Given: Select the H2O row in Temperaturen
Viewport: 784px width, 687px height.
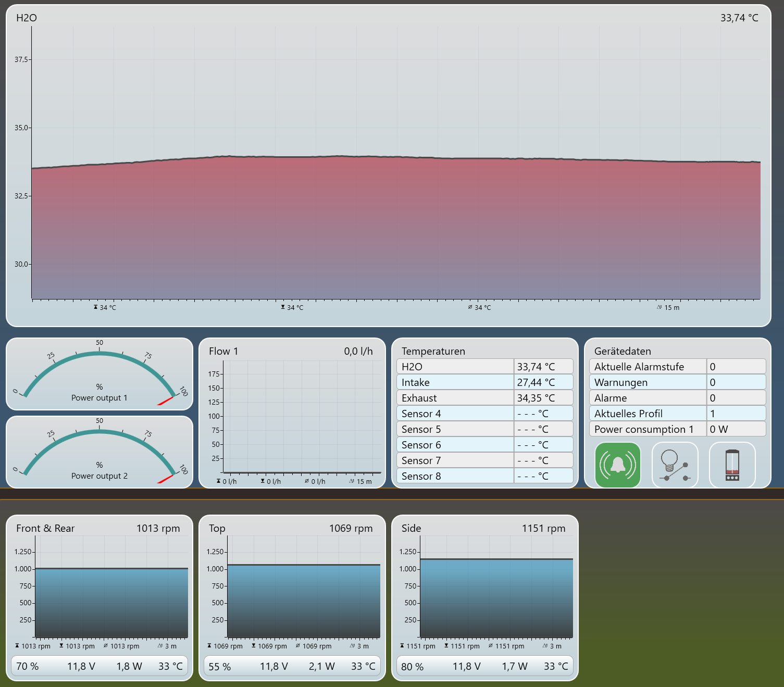Looking at the screenshot, I should tap(485, 367).
